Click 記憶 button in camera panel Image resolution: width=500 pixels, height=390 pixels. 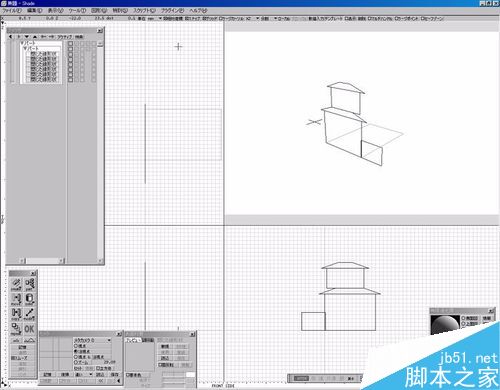point(48,374)
